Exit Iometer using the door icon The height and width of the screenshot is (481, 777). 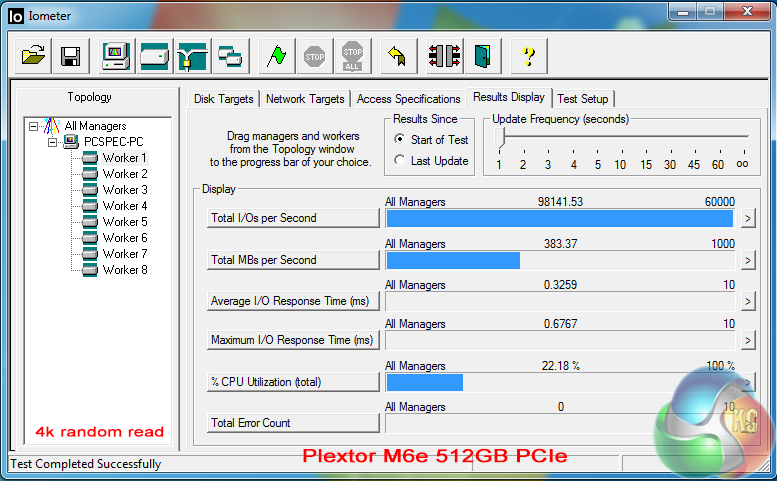pos(483,55)
